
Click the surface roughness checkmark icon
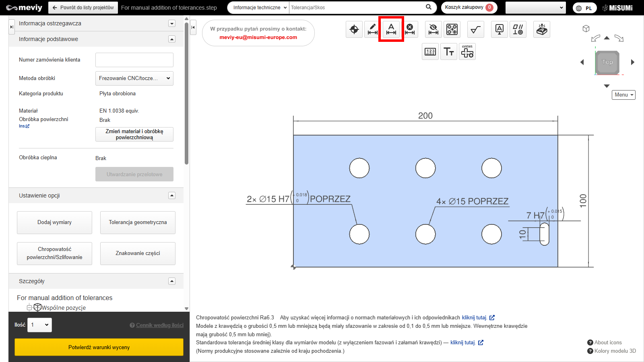pyautogui.click(x=476, y=29)
